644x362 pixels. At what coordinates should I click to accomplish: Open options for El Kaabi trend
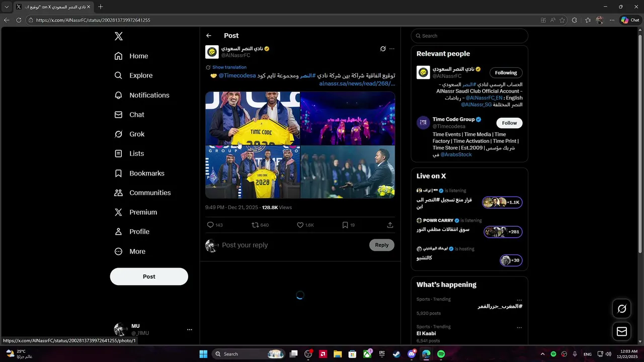[x=519, y=327]
